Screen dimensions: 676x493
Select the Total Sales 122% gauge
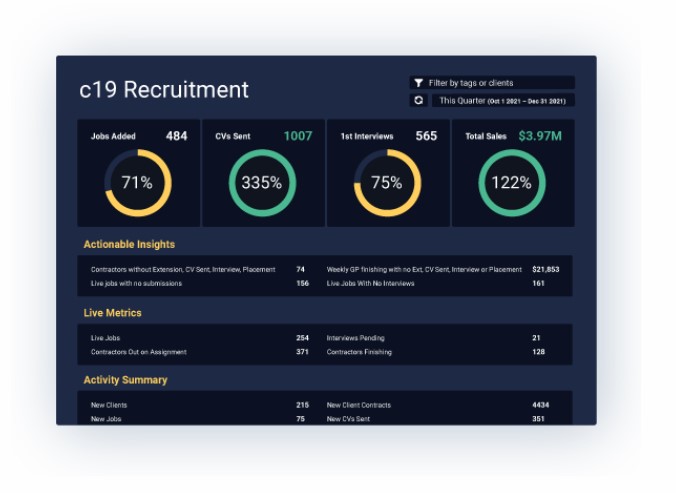511,183
